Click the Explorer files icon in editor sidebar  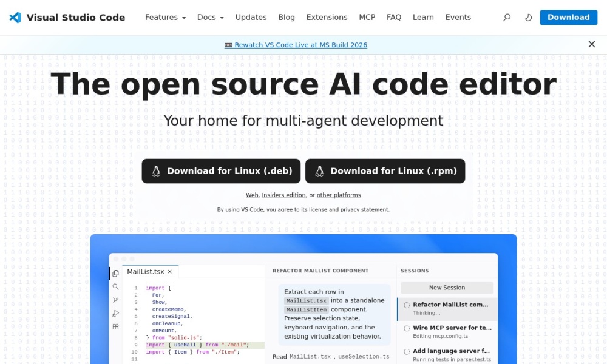115,274
